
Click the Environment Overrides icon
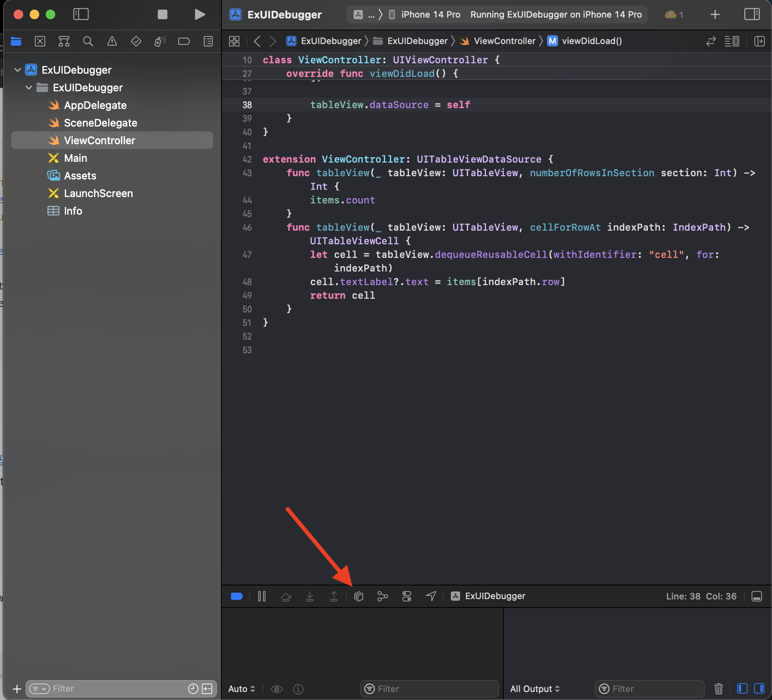pyautogui.click(x=406, y=596)
